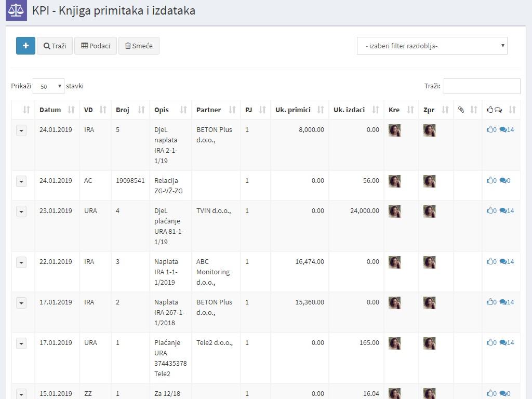Sort by Uk. izdaci column

point(356,110)
